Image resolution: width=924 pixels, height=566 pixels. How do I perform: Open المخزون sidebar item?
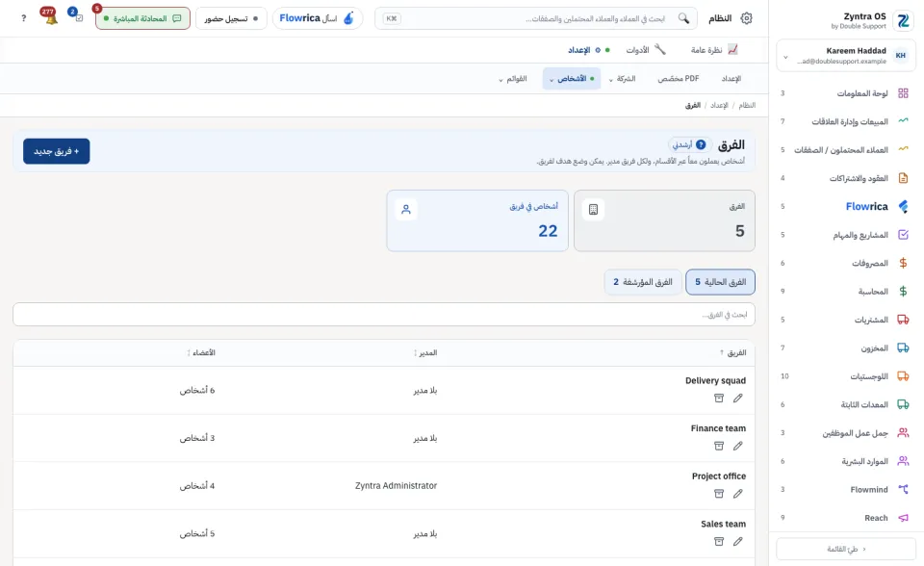pos(844,347)
